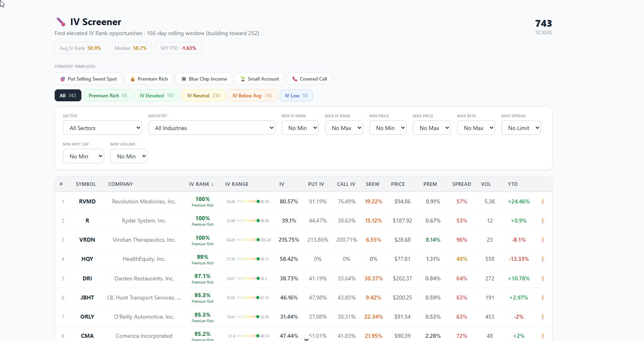Open the Min Mkt Cap dropdown
644x341 pixels.
click(x=83, y=156)
